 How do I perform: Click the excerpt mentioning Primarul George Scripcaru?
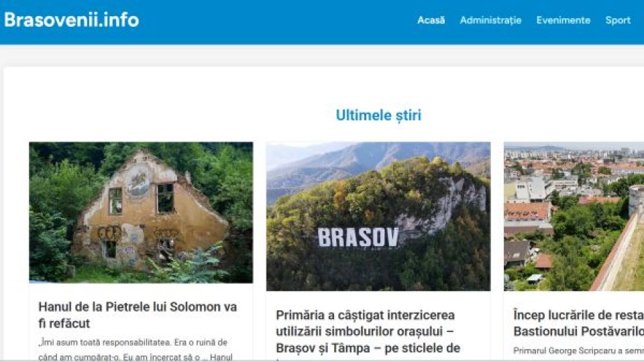pyautogui.click(x=579, y=351)
